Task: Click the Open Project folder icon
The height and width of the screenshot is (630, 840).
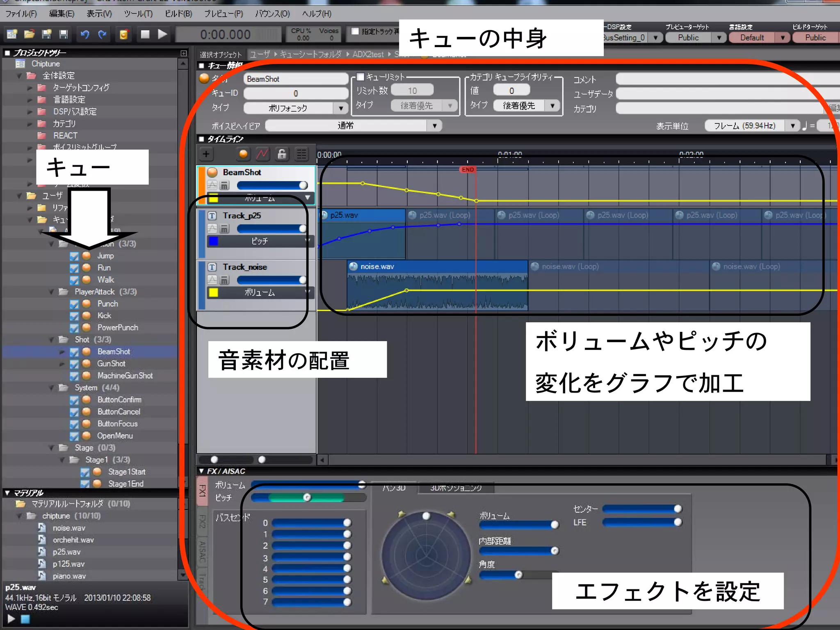Action: point(29,34)
